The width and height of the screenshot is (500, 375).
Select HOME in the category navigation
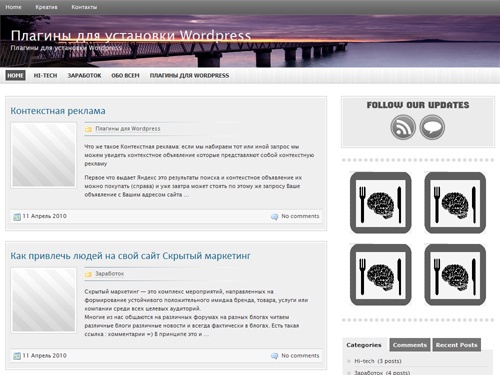click(x=15, y=76)
